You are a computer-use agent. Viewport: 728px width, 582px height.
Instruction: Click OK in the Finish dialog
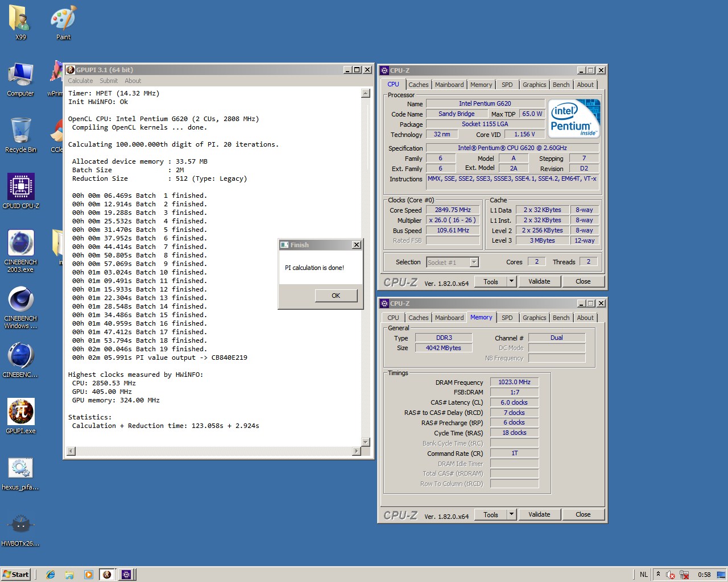(x=336, y=296)
